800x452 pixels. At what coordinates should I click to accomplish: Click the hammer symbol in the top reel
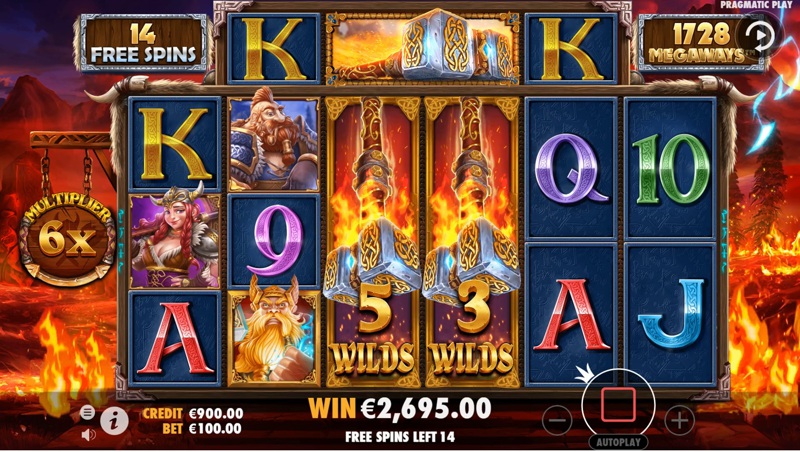[x=423, y=47]
